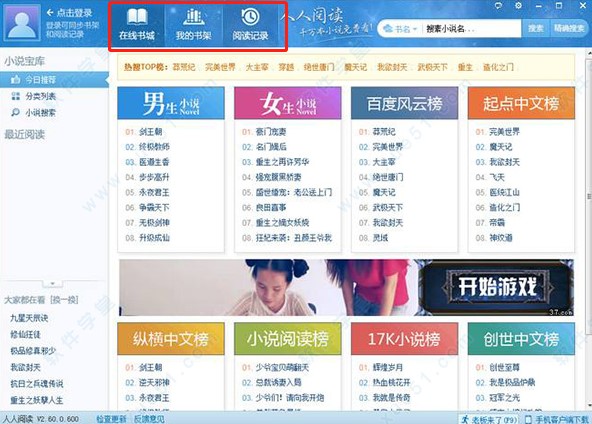This screenshot has height=424, width=592.
Task: Switch to the 我的书架 tab
Action: point(194,25)
